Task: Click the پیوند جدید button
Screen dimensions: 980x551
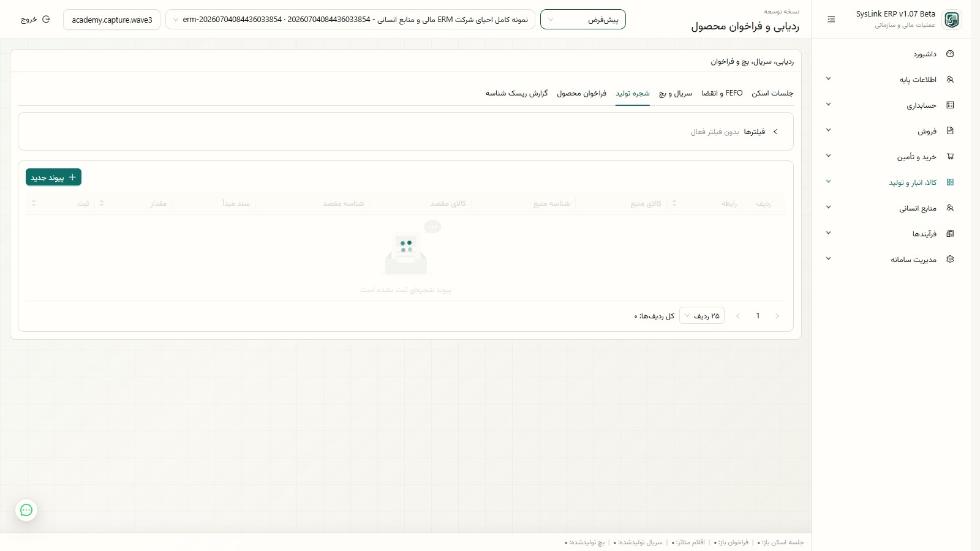Action: 53,177
